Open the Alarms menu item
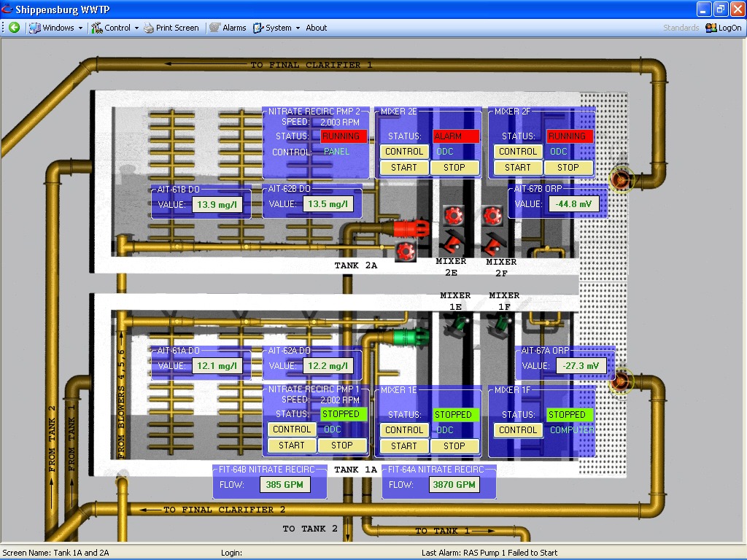Screen dimensions: 747x560 pyautogui.click(x=228, y=28)
